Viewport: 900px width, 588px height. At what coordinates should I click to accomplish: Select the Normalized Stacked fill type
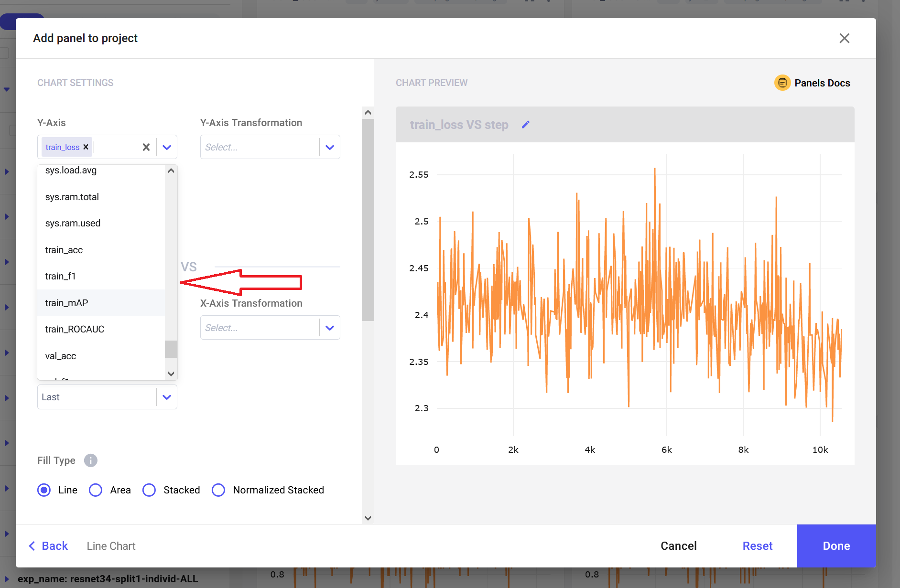click(x=218, y=490)
